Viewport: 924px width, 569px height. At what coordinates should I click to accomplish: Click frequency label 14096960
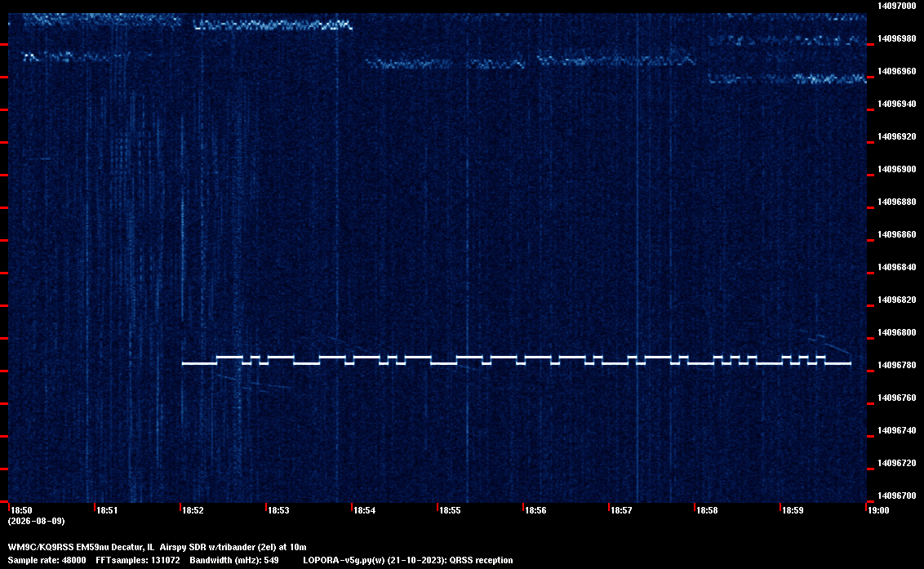pyautogui.click(x=897, y=71)
